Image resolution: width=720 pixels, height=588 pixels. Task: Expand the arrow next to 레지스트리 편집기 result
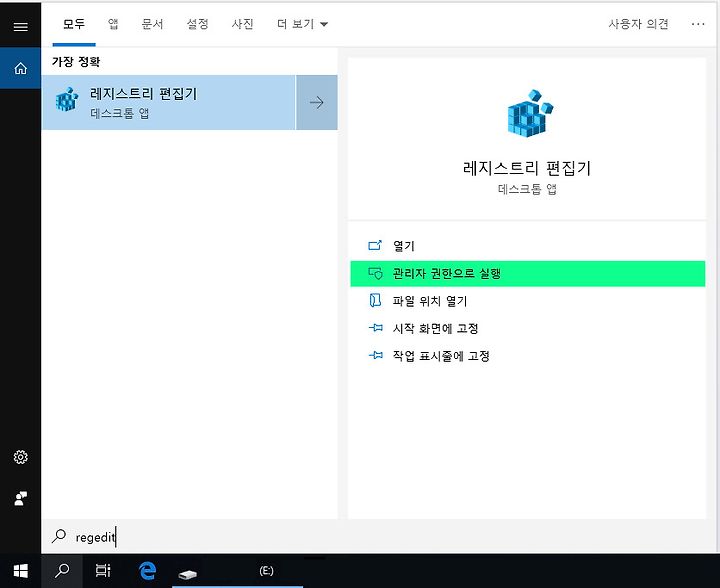316,102
